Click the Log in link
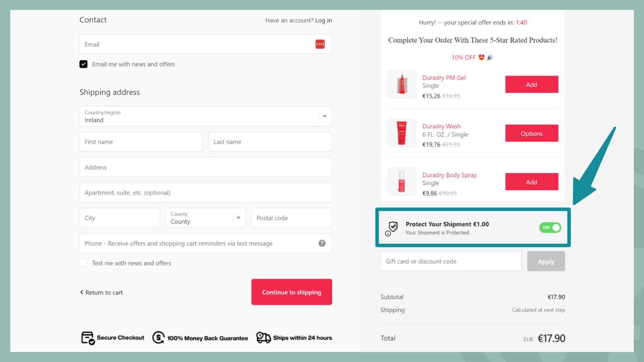 pyautogui.click(x=323, y=20)
